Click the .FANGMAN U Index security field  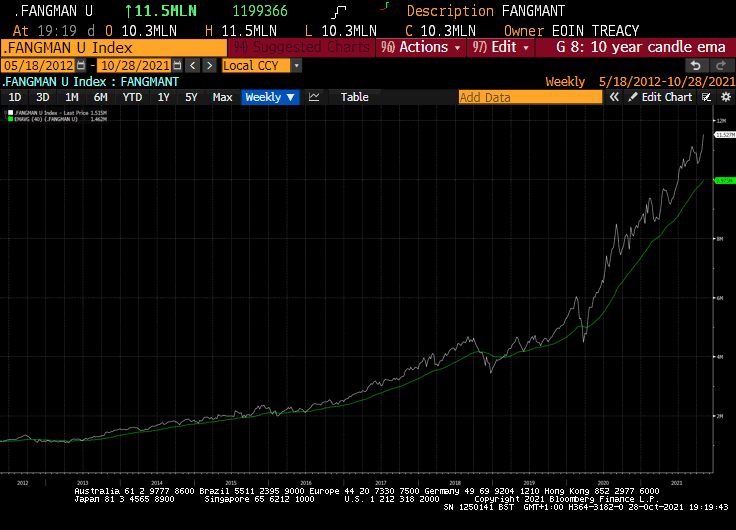(114, 47)
